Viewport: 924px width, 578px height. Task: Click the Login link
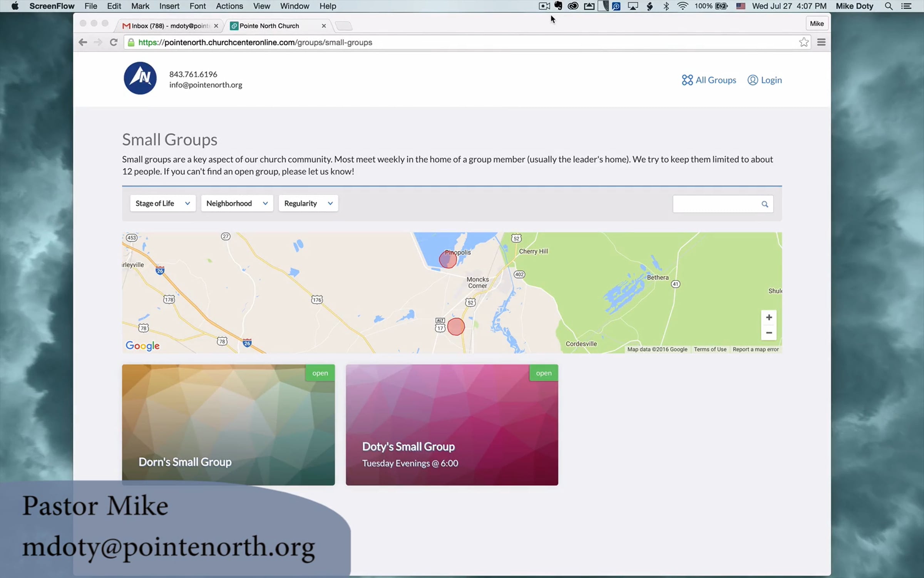tap(765, 80)
